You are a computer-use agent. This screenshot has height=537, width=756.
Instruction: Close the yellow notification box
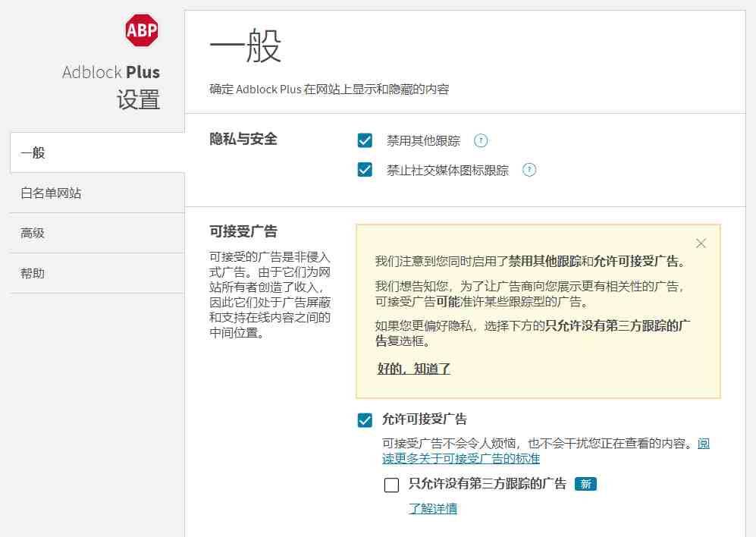[701, 243]
